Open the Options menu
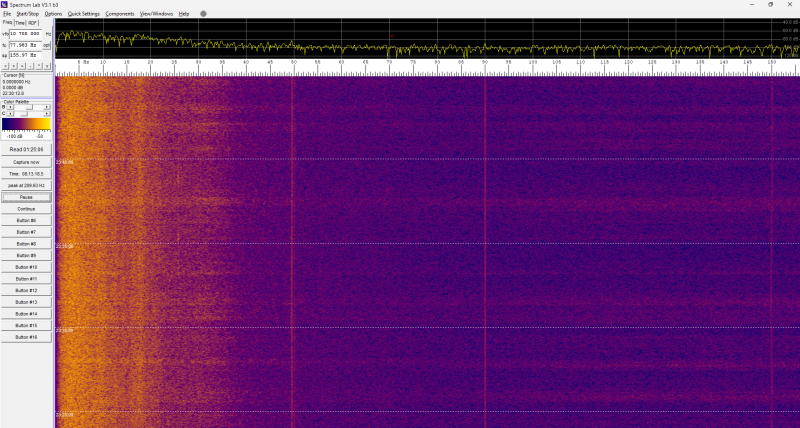This screenshot has width=800, height=428. pyautogui.click(x=53, y=14)
